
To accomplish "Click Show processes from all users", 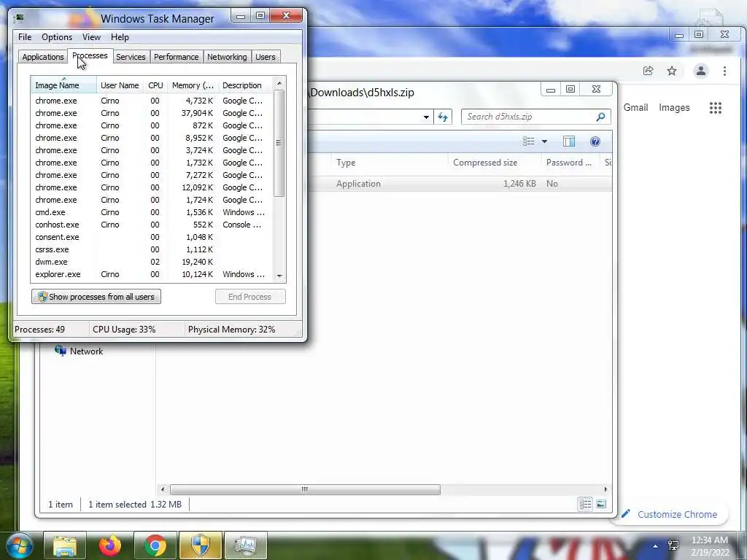I will [96, 297].
